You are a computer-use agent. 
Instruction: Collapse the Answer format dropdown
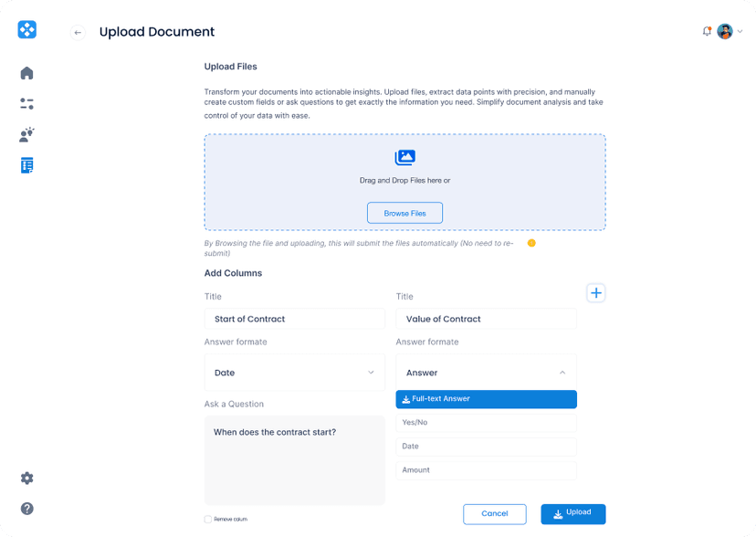[x=486, y=373]
